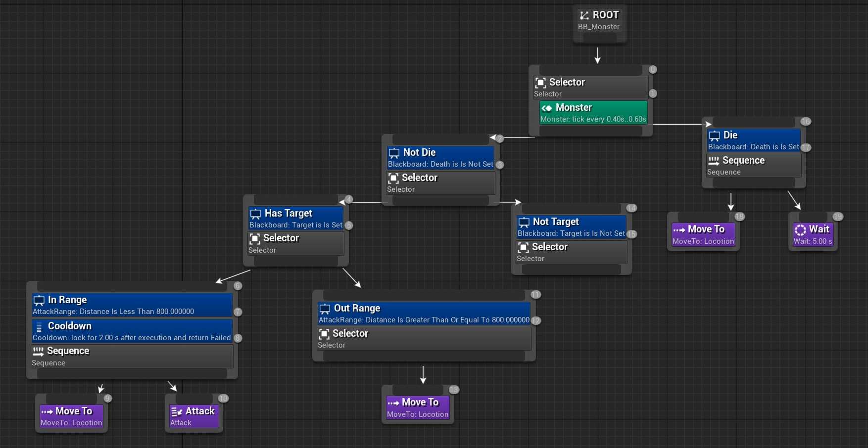Image resolution: width=868 pixels, height=448 pixels.
Task: Select the Not Target decorator
Action: pos(571,227)
